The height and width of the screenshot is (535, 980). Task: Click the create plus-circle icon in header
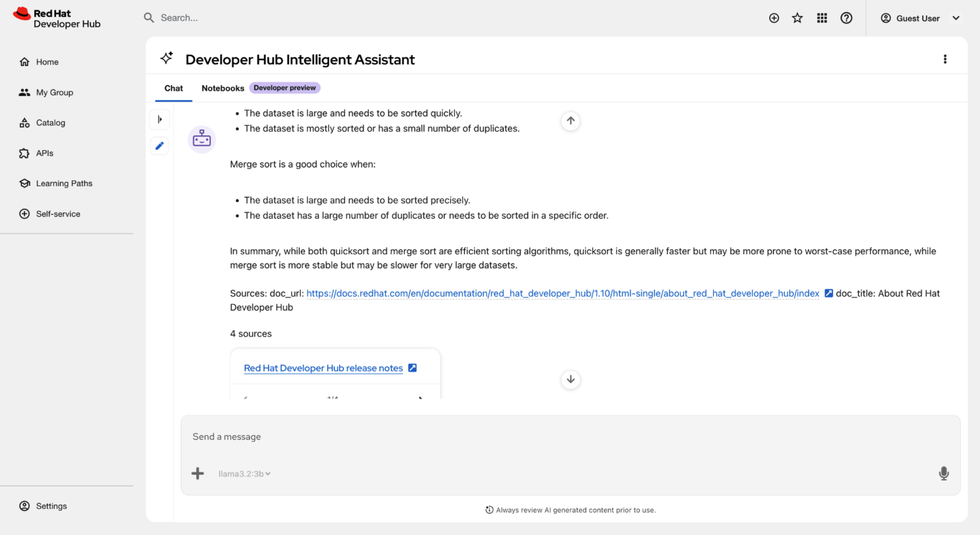[x=773, y=18]
